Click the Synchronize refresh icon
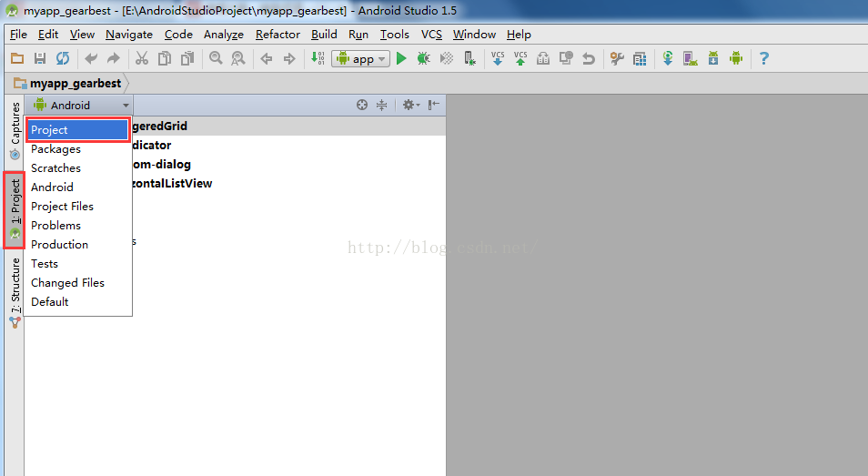The height and width of the screenshot is (476, 868). coord(63,58)
